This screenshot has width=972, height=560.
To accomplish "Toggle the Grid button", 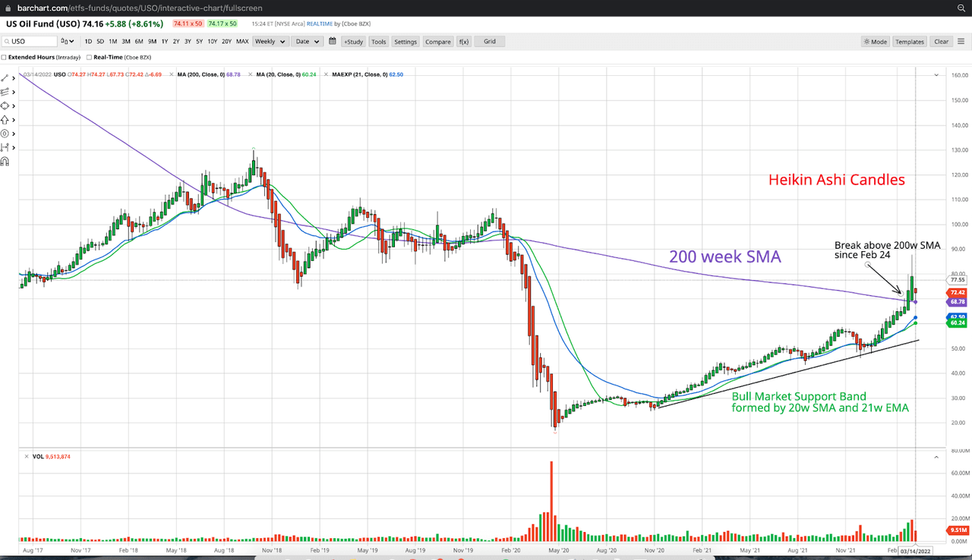I will [490, 42].
